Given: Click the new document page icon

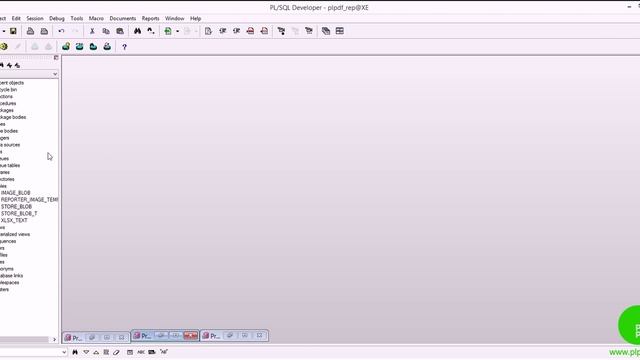Looking at the screenshot, I should pos(208,31).
